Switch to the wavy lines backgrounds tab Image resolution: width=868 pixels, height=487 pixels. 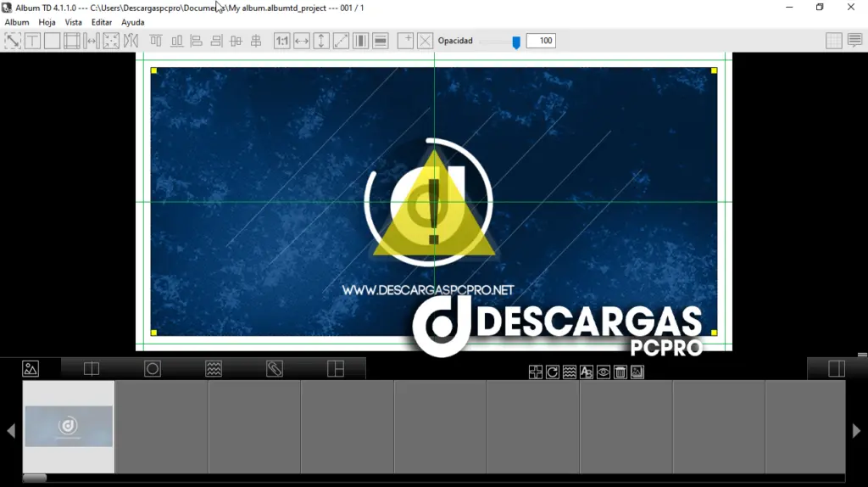pos(214,368)
